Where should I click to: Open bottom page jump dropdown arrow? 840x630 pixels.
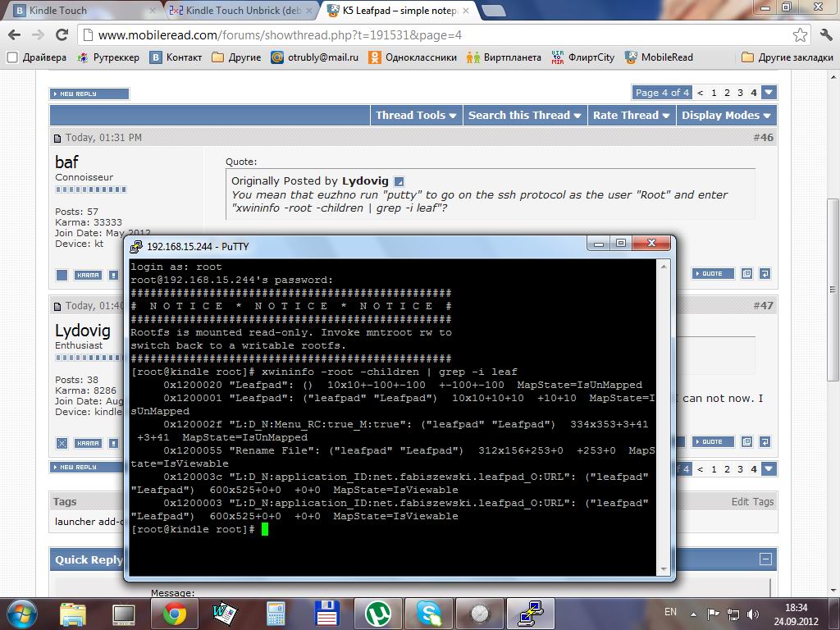coord(769,468)
